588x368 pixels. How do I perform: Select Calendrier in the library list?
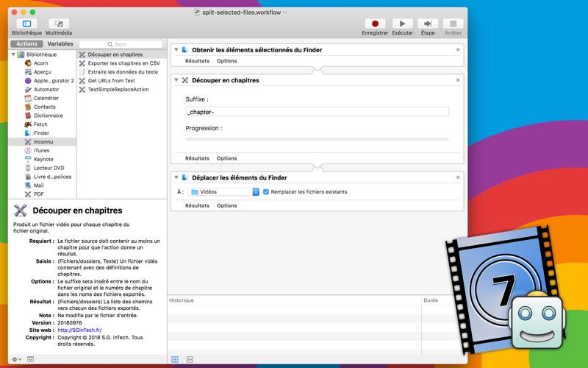pyautogui.click(x=46, y=98)
